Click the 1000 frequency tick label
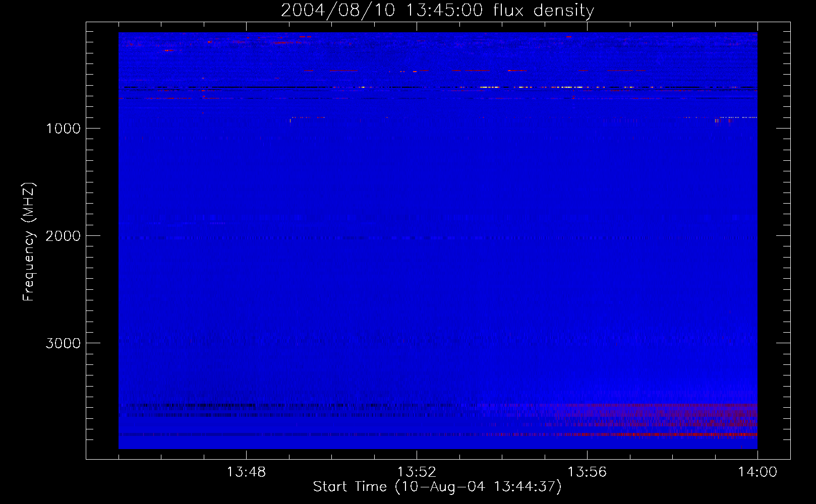The height and width of the screenshot is (504, 816). pos(63,129)
